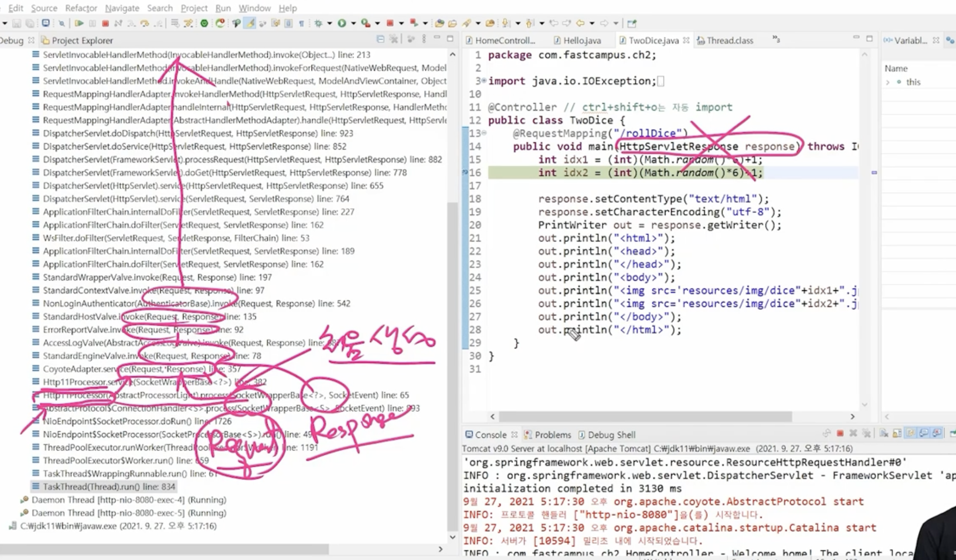The image size is (956, 560).
Task: Click the Resume debug button
Action: click(x=79, y=23)
